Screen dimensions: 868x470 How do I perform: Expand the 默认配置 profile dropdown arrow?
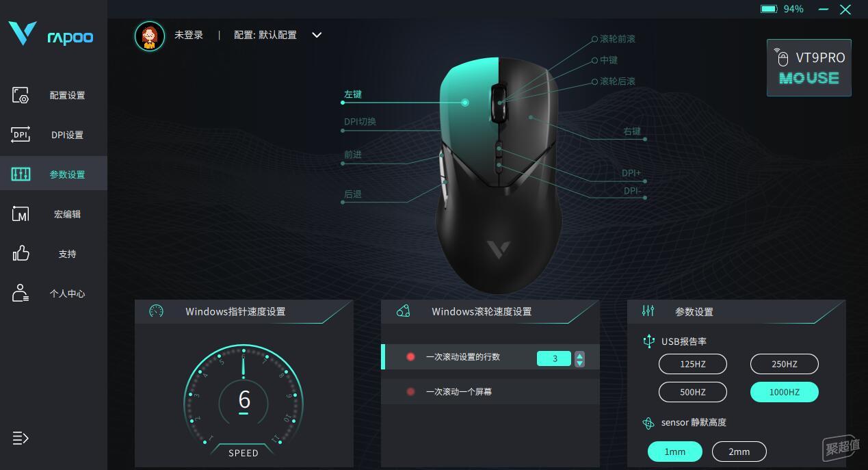coord(317,35)
